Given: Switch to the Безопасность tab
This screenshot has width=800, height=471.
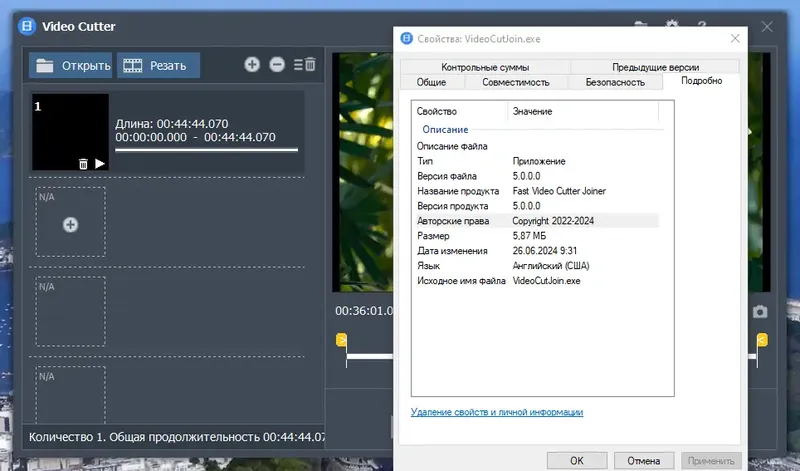Looking at the screenshot, I should coord(615,82).
